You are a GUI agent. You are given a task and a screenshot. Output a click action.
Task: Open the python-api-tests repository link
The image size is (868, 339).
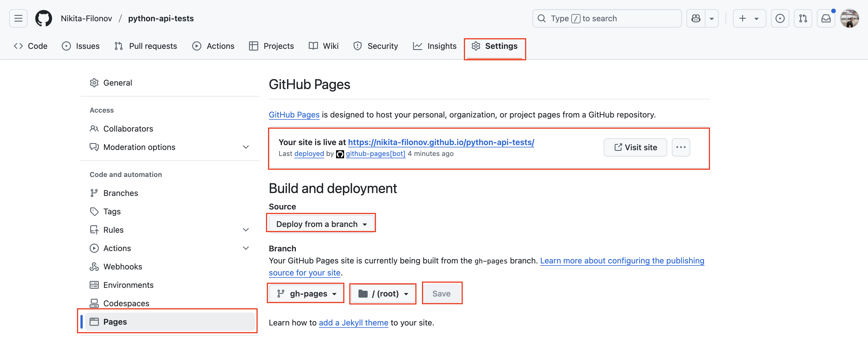pos(161,18)
